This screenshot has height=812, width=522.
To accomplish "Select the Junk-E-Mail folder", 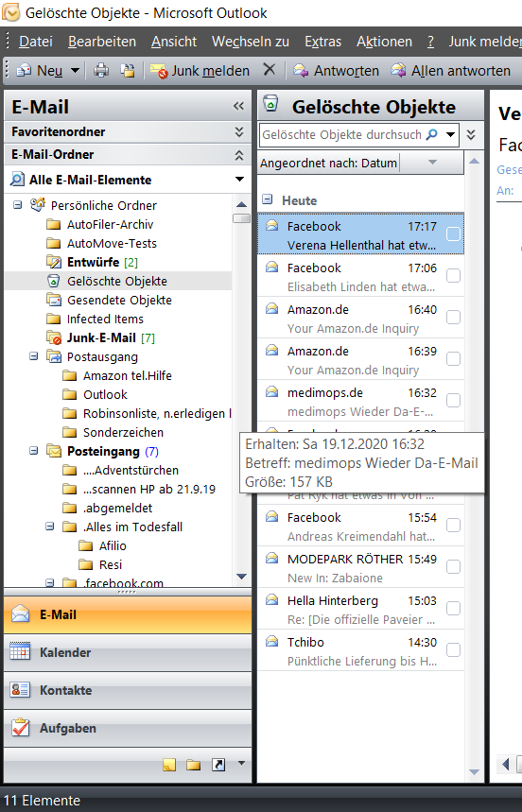I will (101, 337).
